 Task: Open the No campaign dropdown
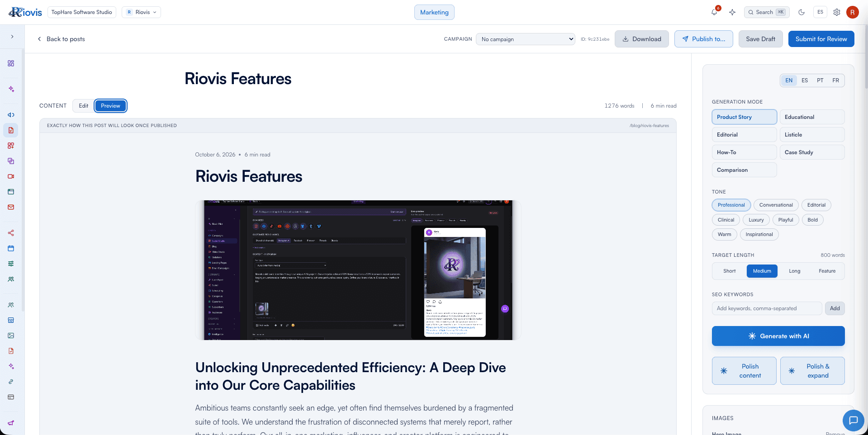coord(525,39)
